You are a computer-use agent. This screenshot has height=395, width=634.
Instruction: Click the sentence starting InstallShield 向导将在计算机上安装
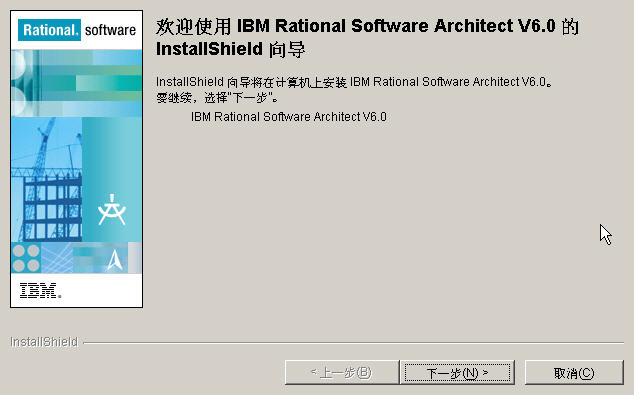(354, 82)
